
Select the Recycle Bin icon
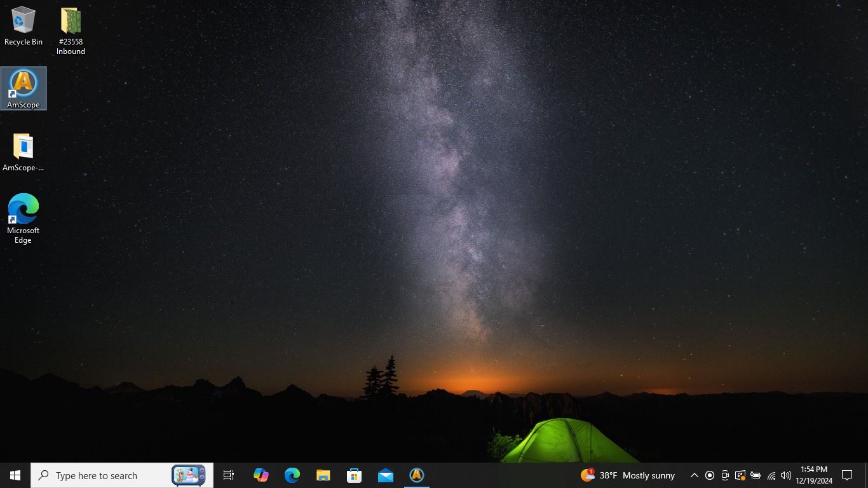tap(24, 25)
